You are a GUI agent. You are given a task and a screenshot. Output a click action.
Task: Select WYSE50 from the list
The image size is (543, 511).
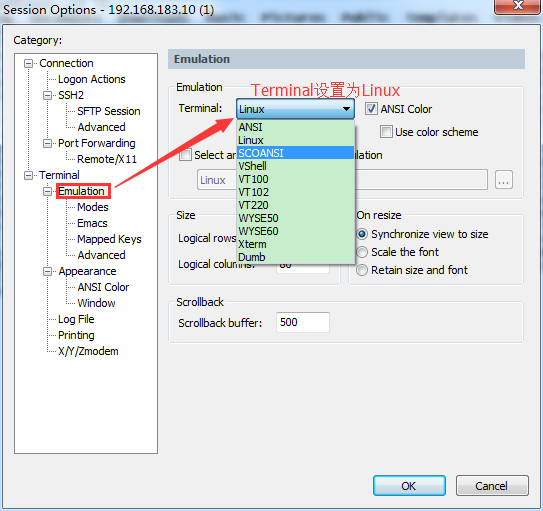295,218
